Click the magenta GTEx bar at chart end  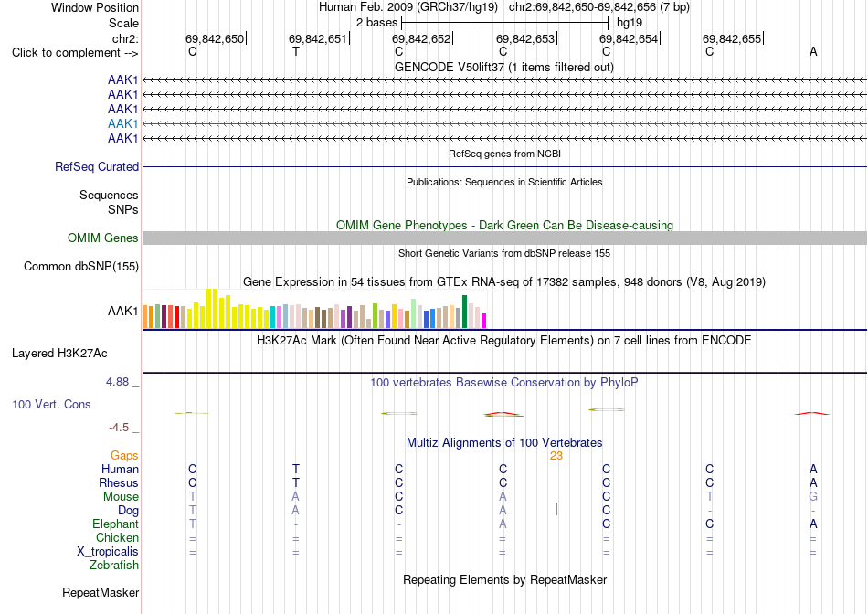point(484,321)
